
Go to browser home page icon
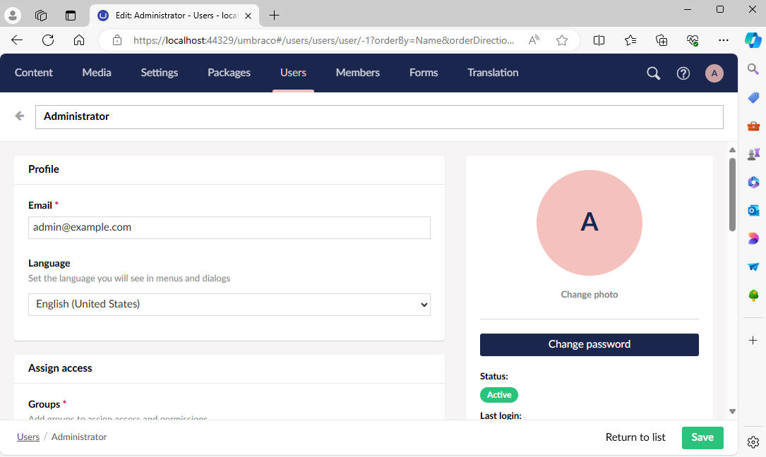[79, 40]
